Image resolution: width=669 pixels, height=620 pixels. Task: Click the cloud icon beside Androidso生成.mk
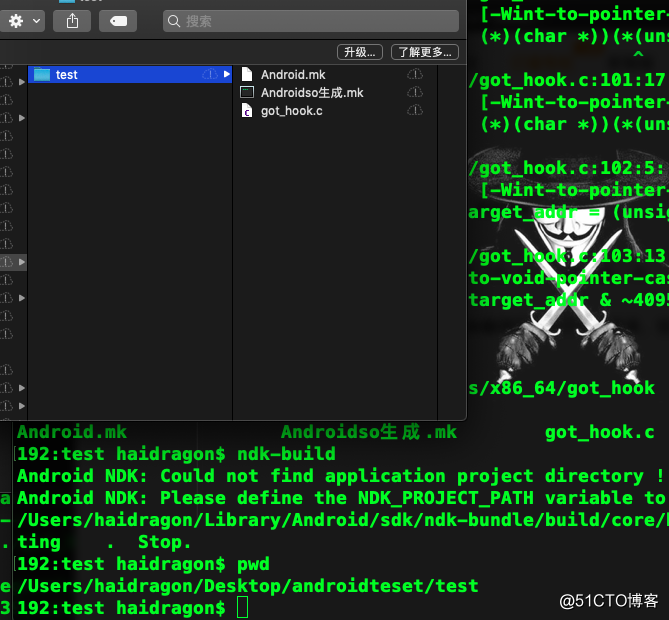pyautogui.click(x=415, y=92)
